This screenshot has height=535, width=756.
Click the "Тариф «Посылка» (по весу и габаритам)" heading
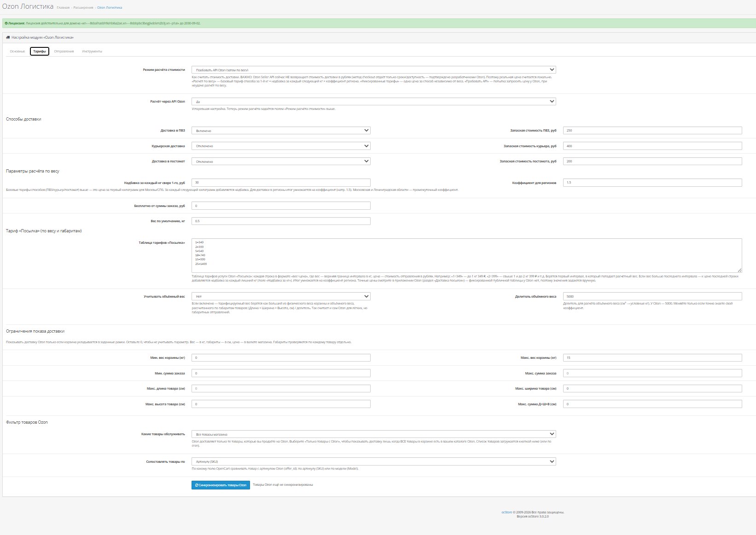click(x=44, y=231)
